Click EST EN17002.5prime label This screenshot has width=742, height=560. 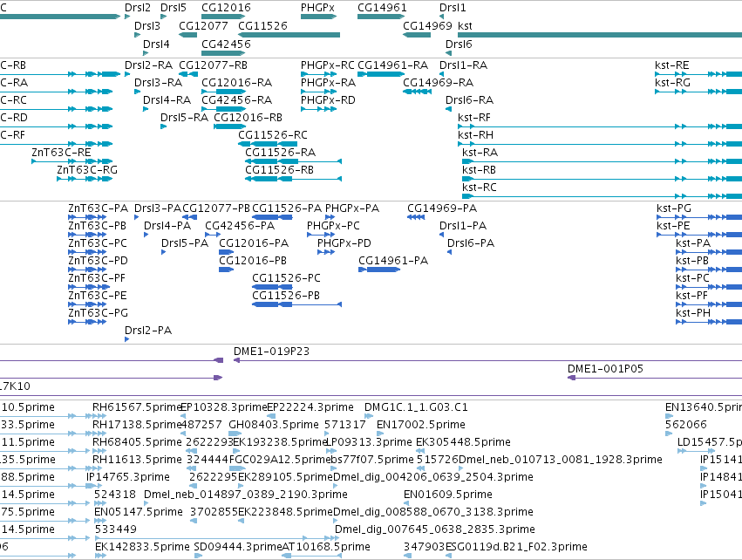tap(420, 425)
